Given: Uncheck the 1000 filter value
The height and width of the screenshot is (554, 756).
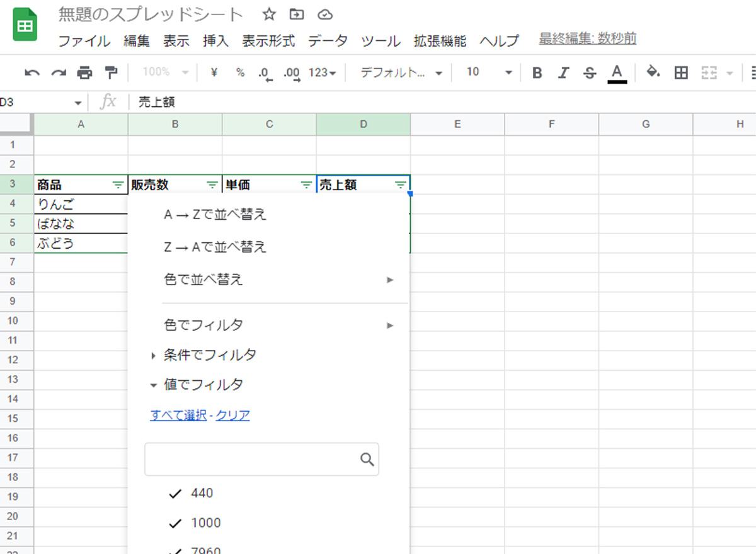Looking at the screenshot, I should click(176, 523).
